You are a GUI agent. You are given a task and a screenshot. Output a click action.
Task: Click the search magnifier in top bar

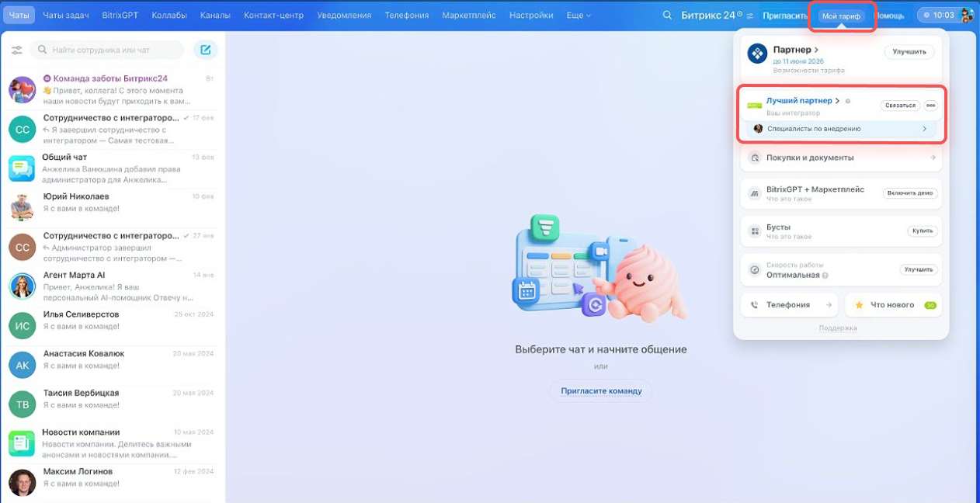(667, 16)
